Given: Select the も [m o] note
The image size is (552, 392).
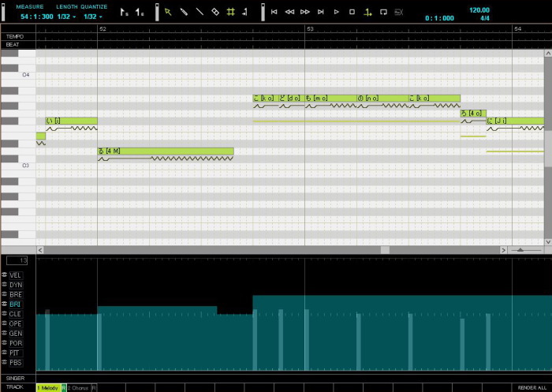Looking at the screenshot, I should point(330,99).
